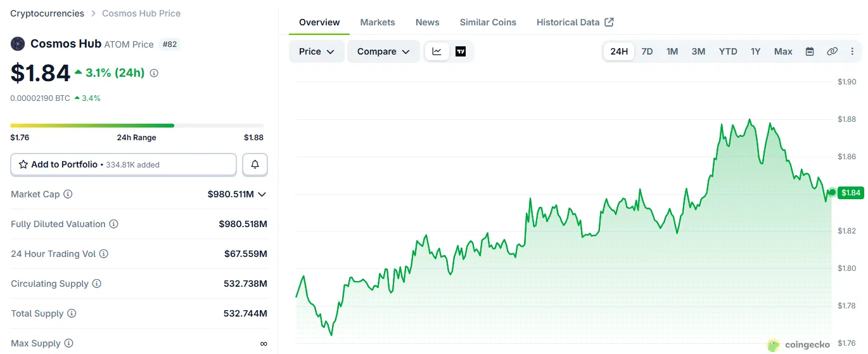The image size is (868, 354).
Task: Click the Cosmos Hub coin logo icon
Action: coord(17,44)
